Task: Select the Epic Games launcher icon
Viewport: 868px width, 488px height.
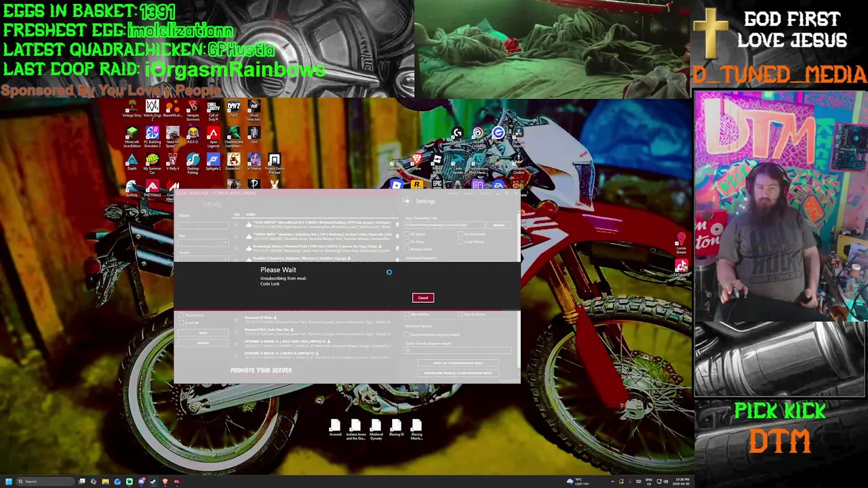Action: [437, 184]
